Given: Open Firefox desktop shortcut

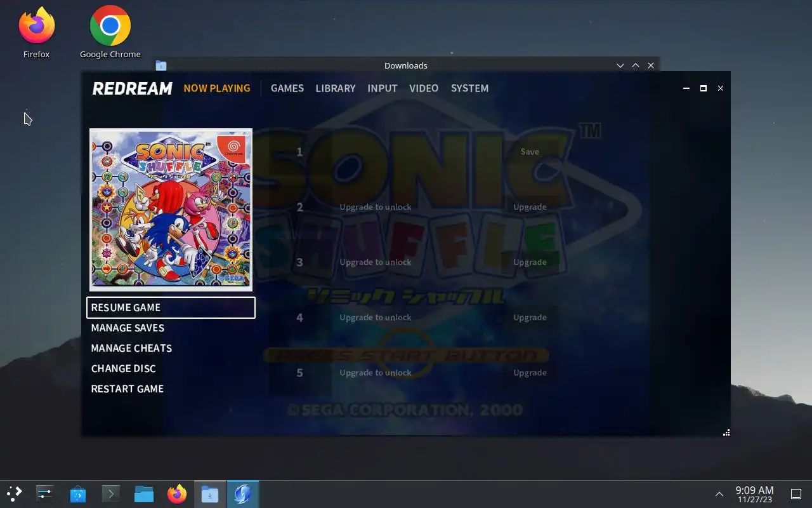Looking at the screenshot, I should click(37, 32).
